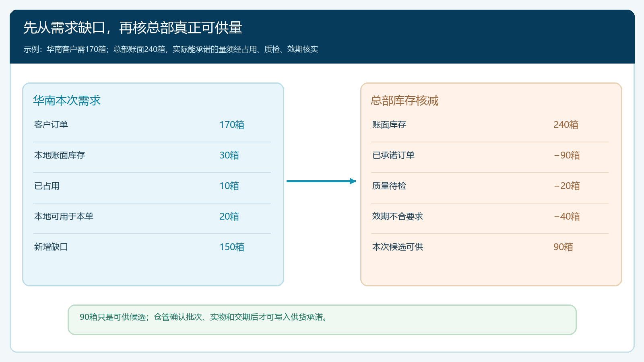Click the −40箱 value for 效期不合要求
The height and width of the screenshot is (362, 644).
point(567,216)
